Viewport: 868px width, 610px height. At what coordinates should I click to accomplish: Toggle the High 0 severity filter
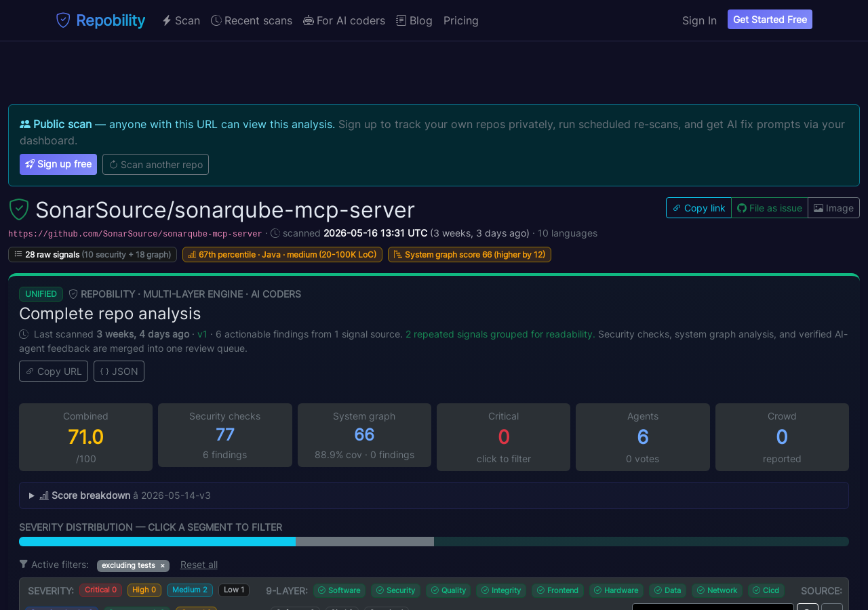click(x=144, y=590)
